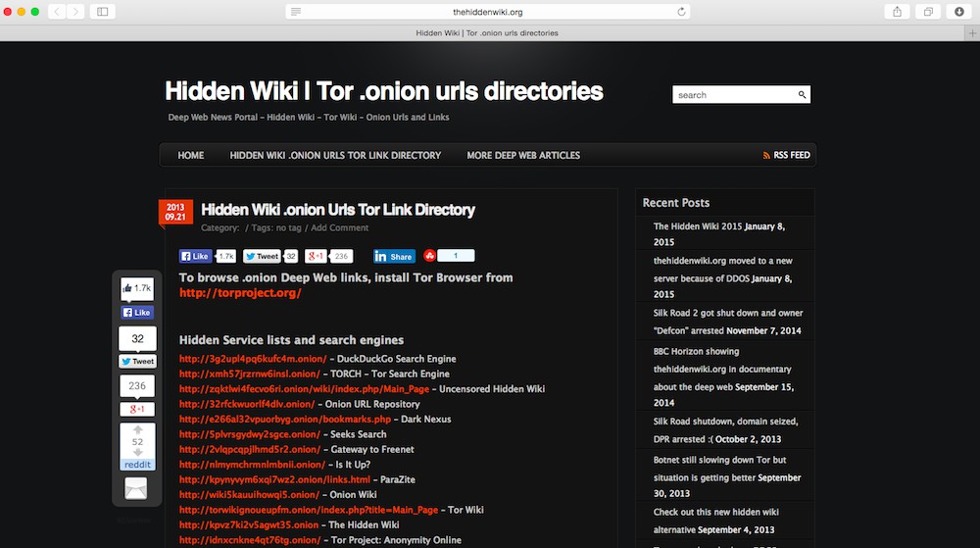
Task: Click the 2013 09.21 date badge
Action: 175,212
